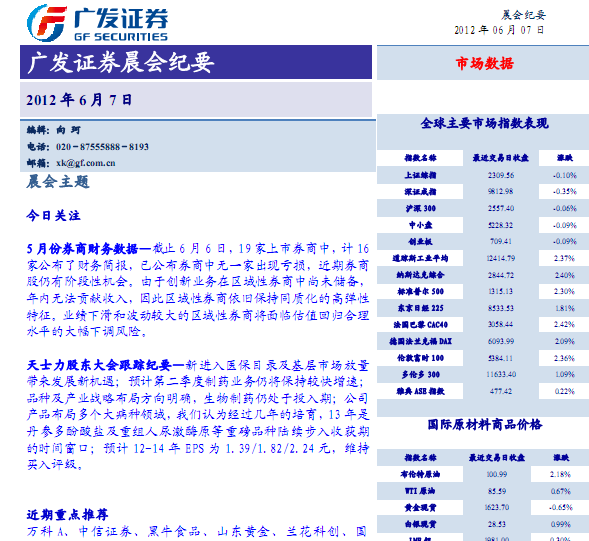Click the silver price 28.53

[497, 524]
